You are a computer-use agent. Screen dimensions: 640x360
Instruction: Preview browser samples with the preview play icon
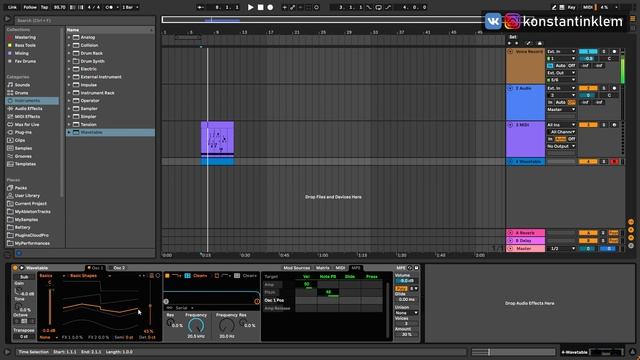click(x=7, y=19)
